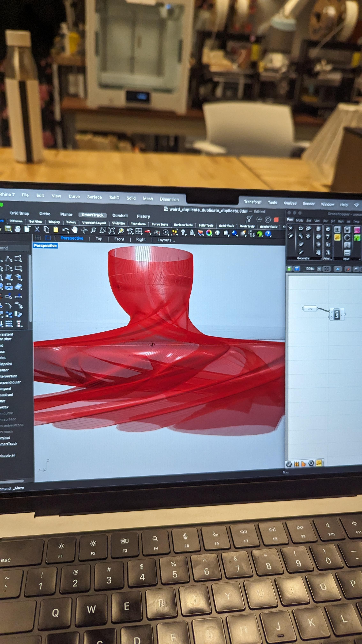Open the Analyze menu
Screen dimensions: 362x644
tap(290, 203)
